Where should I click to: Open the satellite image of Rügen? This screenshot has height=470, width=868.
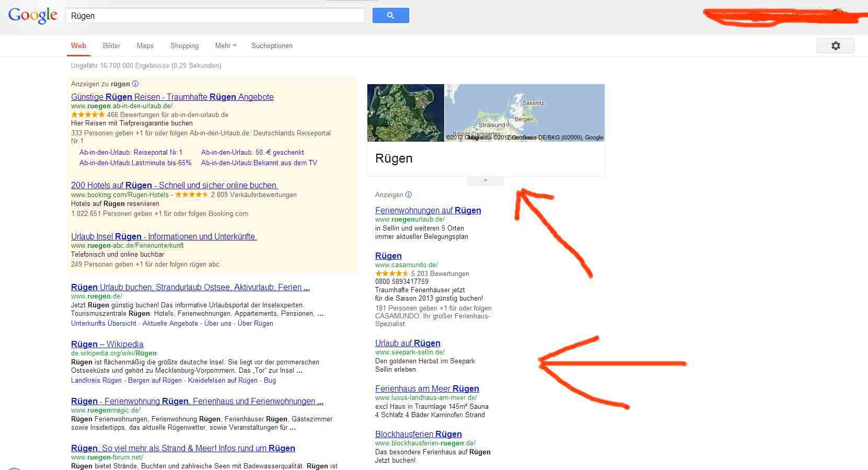(406, 113)
